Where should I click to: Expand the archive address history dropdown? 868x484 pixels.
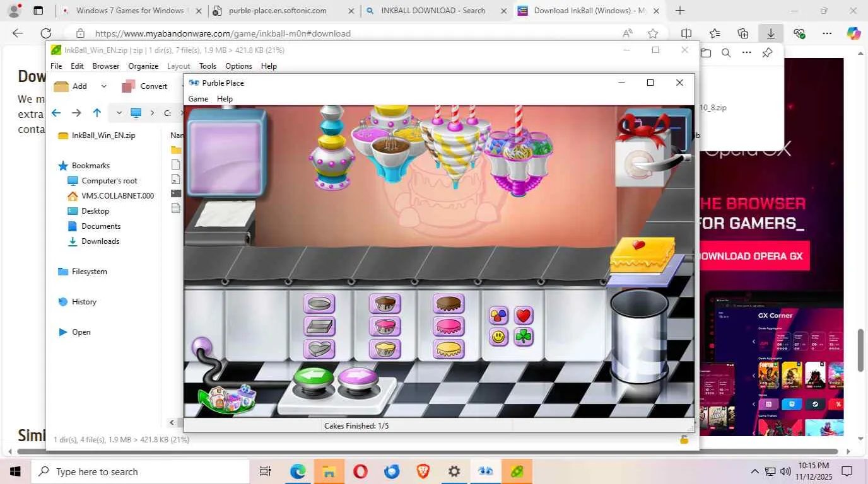point(119,113)
